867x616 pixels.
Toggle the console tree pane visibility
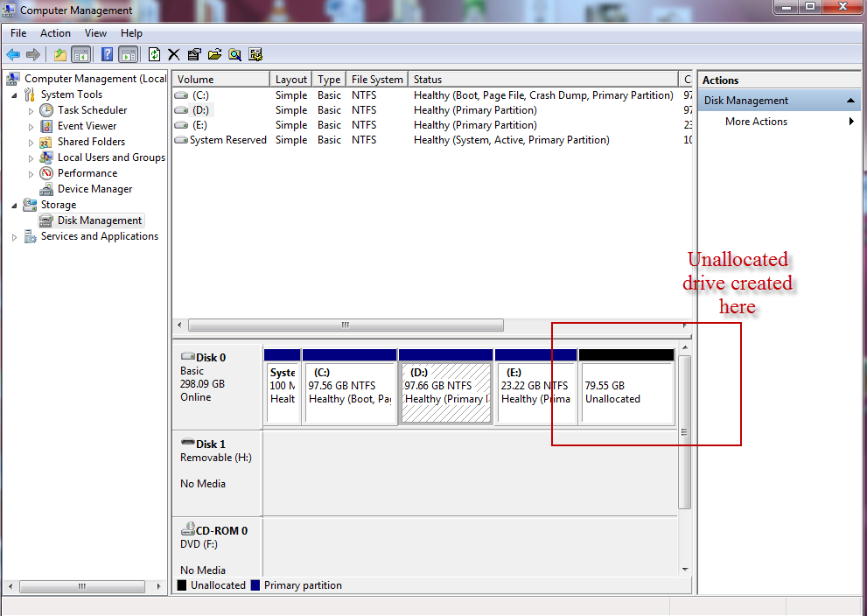pyautogui.click(x=80, y=54)
